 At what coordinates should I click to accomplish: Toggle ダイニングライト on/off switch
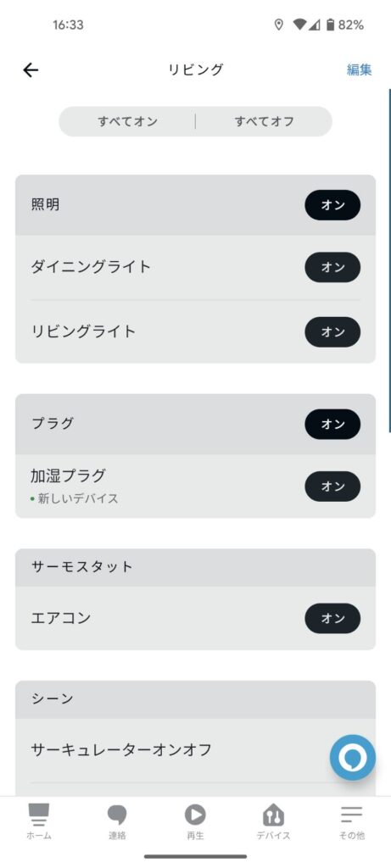pyautogui.click(x=332, y=267)
